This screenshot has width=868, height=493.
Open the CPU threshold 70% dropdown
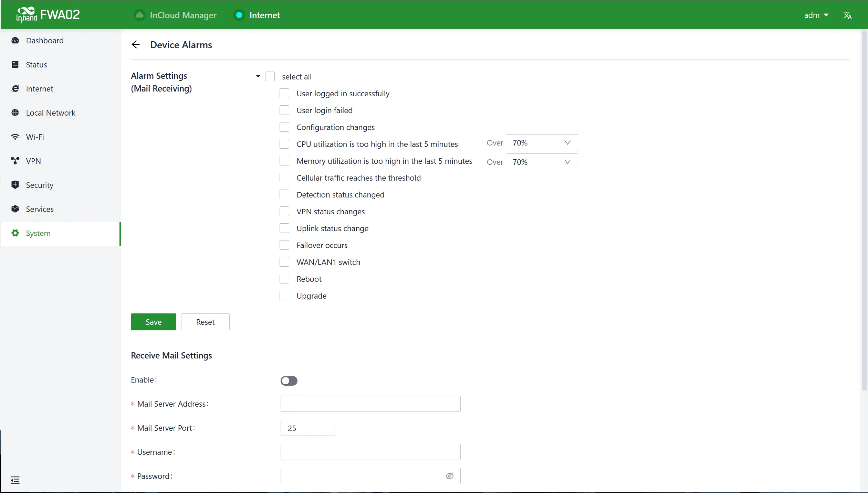[x=542, y=143]
